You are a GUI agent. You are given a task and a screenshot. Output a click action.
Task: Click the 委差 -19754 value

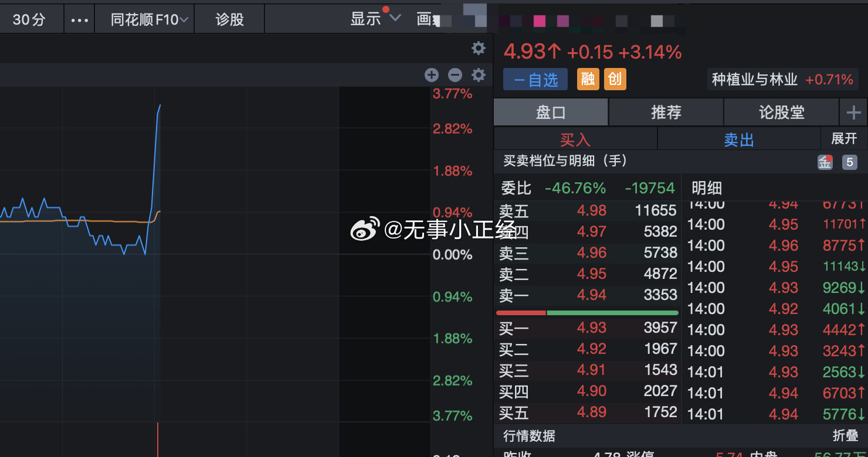650,188
